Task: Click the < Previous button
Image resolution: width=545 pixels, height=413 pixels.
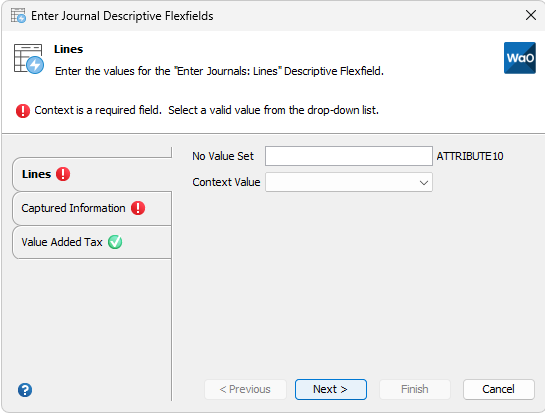Action: 245,389
